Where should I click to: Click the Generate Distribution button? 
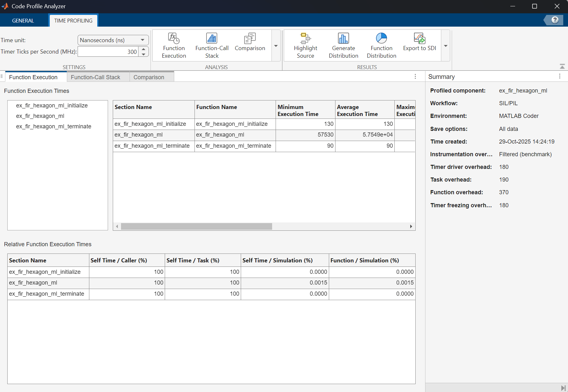coord(343,46)
